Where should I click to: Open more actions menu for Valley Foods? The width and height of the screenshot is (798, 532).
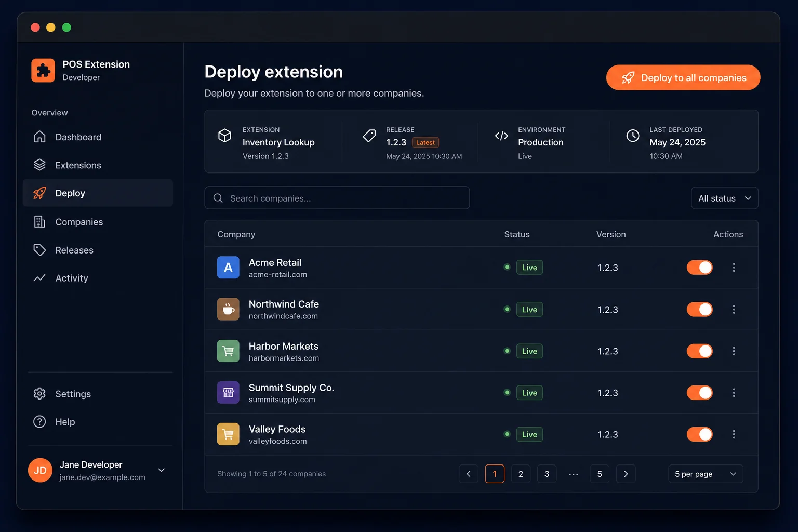coord(734,434)
